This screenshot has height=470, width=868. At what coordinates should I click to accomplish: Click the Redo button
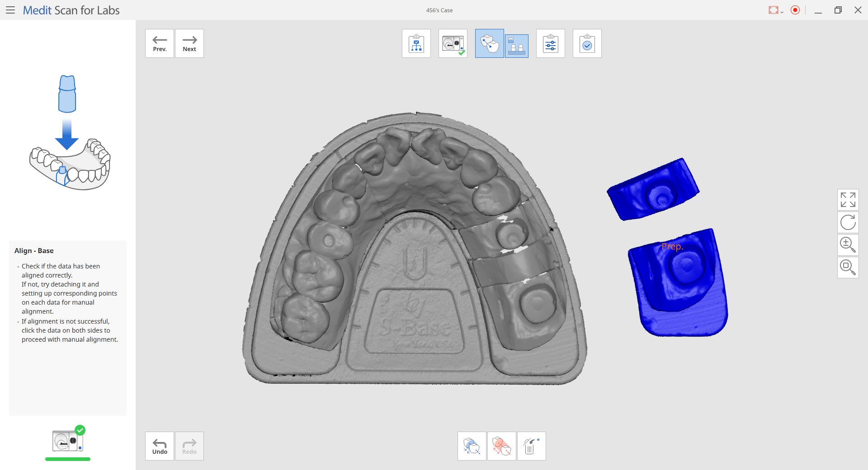tap(189, 446)
